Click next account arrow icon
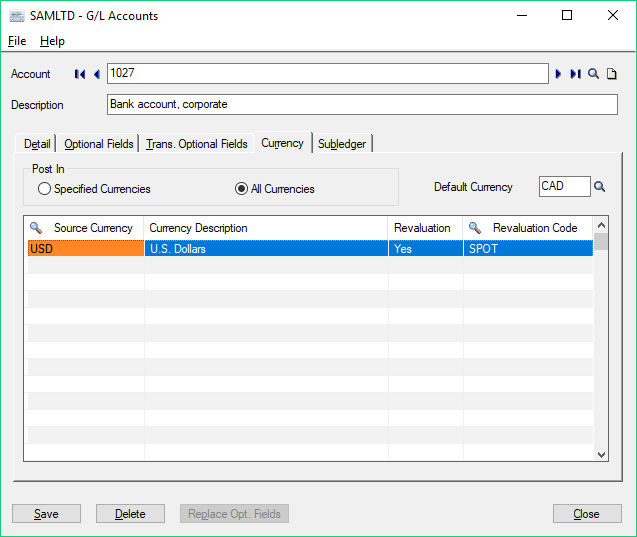 click(559, 74)
